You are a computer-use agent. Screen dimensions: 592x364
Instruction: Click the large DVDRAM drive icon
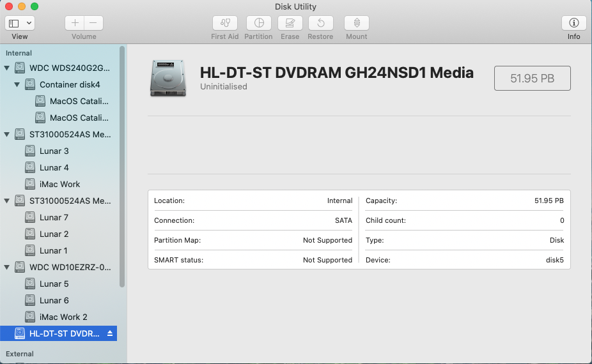(x=168, y=78)
